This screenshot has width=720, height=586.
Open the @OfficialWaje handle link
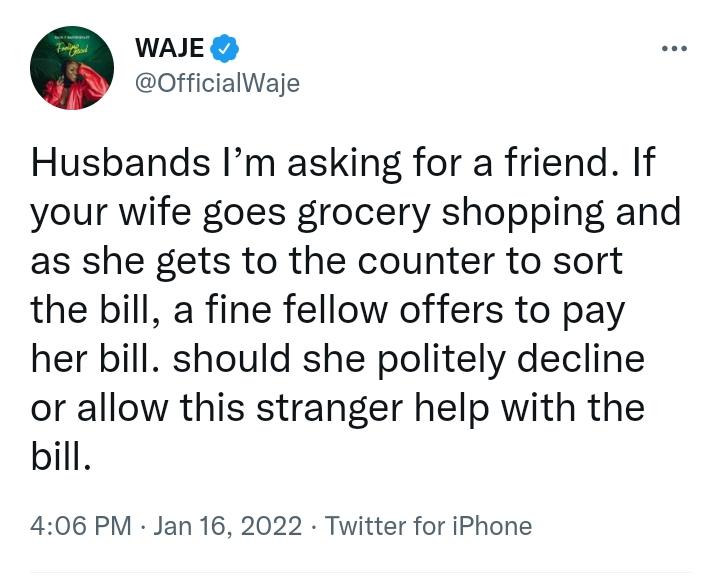[x=216, y=83]
